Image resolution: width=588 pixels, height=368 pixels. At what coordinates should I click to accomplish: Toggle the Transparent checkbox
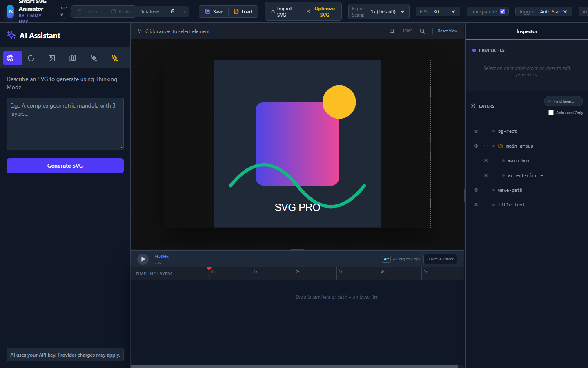pos(503,11)
